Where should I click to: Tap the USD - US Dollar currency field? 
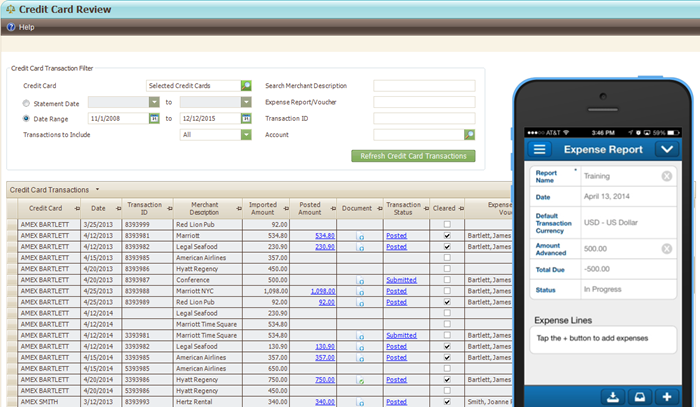click(629, 222)
